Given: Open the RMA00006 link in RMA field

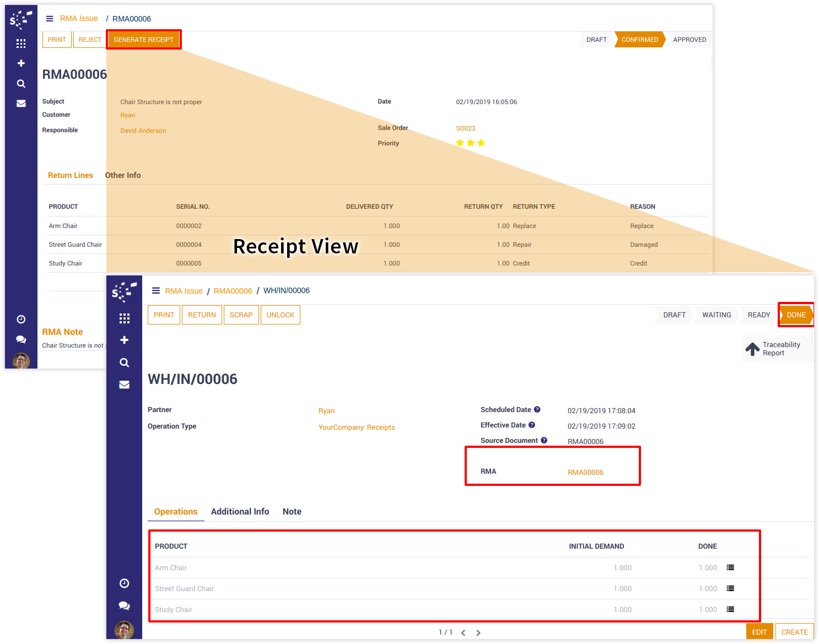Looking at the screenshot, I should click(x=585, y=472).
